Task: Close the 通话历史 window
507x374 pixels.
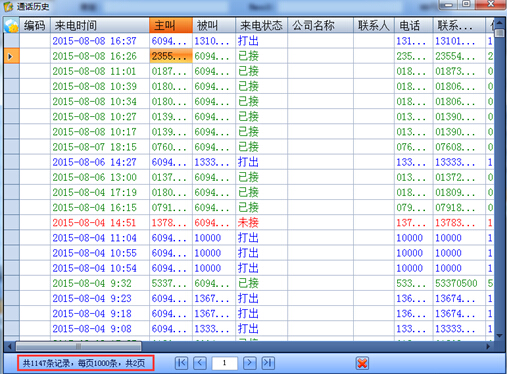Action: [x=491, y=5]
